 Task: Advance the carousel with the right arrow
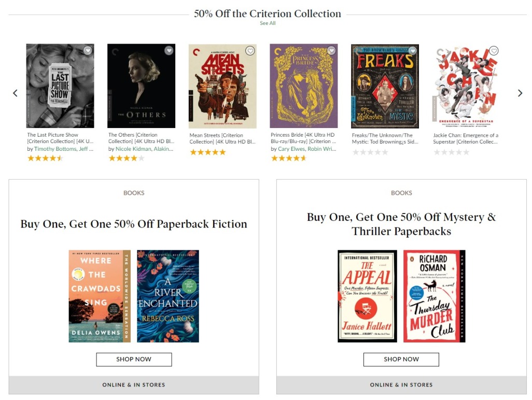(x=520, y=93)
